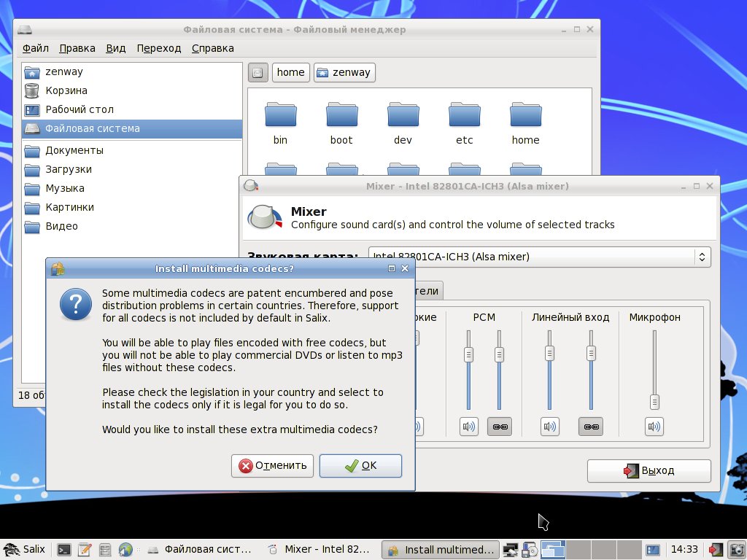Click the screenshot camera panel icon

pyautogui.click(x=737, y=550)
